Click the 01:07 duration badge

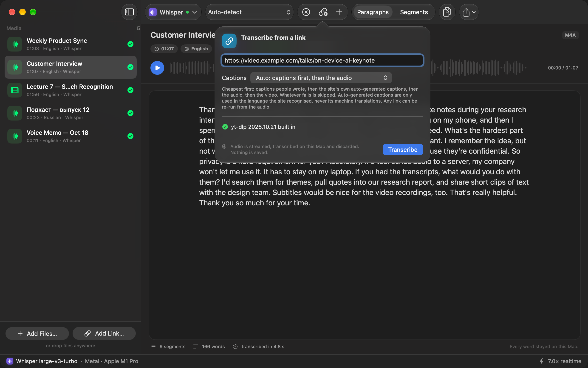point(164,49)
